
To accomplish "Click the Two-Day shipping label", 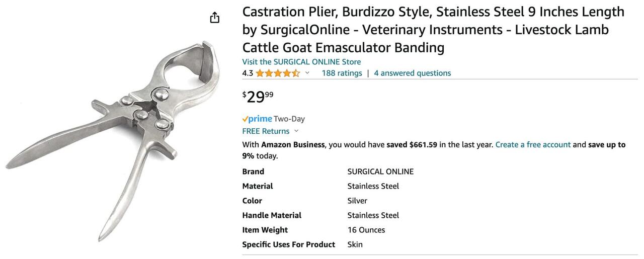I will (289, 119).
